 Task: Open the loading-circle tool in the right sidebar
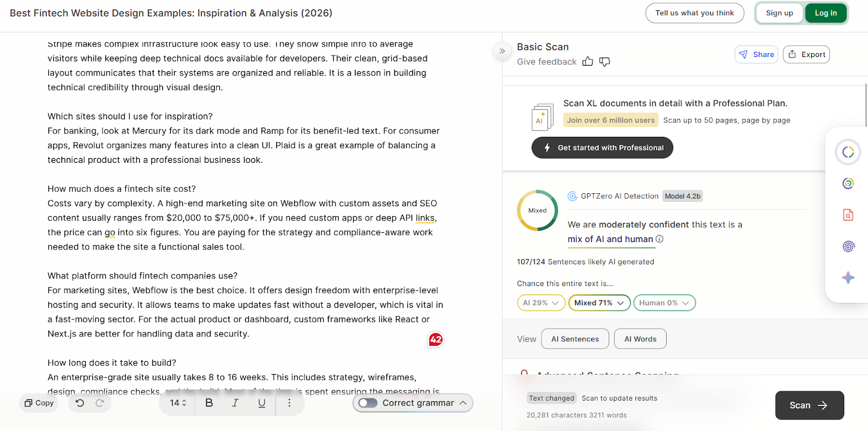pyautogui.click(x=848, y=152)
